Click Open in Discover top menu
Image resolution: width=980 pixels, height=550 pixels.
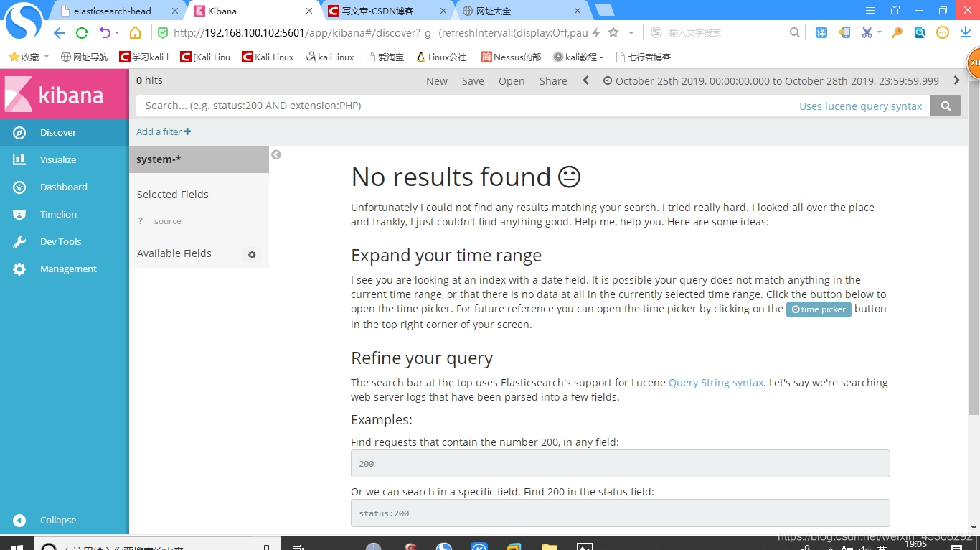click(512, 81)
